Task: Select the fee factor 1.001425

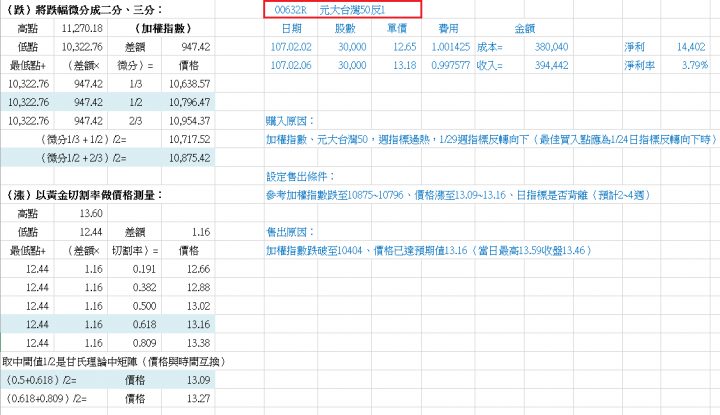Action: (x=450, y=47)
